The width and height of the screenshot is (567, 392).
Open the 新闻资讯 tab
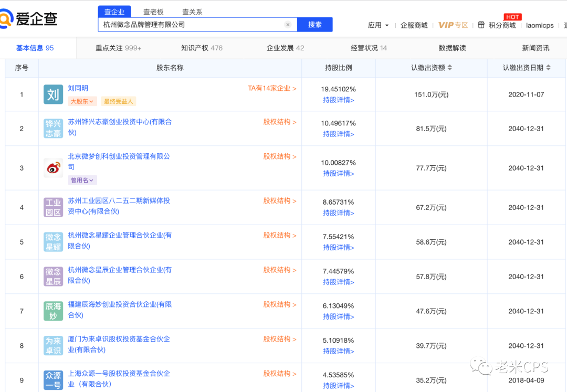pos(535,48)
